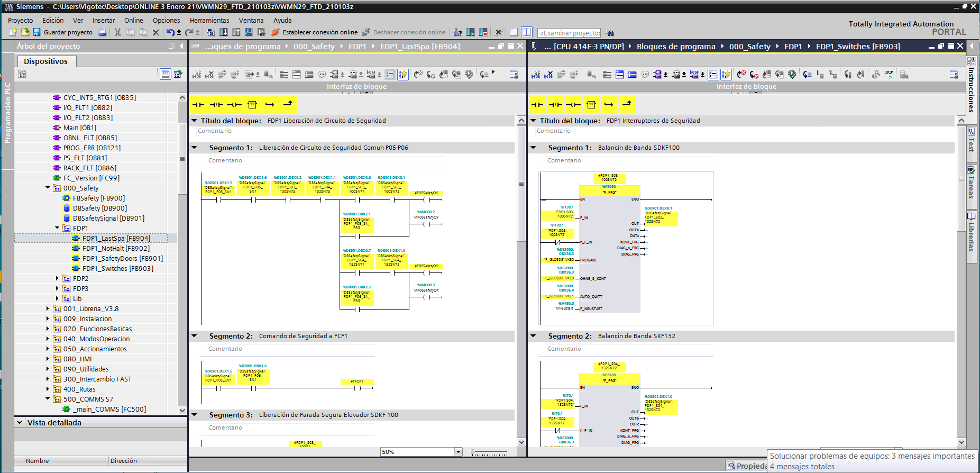Insert empty box instruction in FDP1_Switches favorites

(x=591, y=105)
